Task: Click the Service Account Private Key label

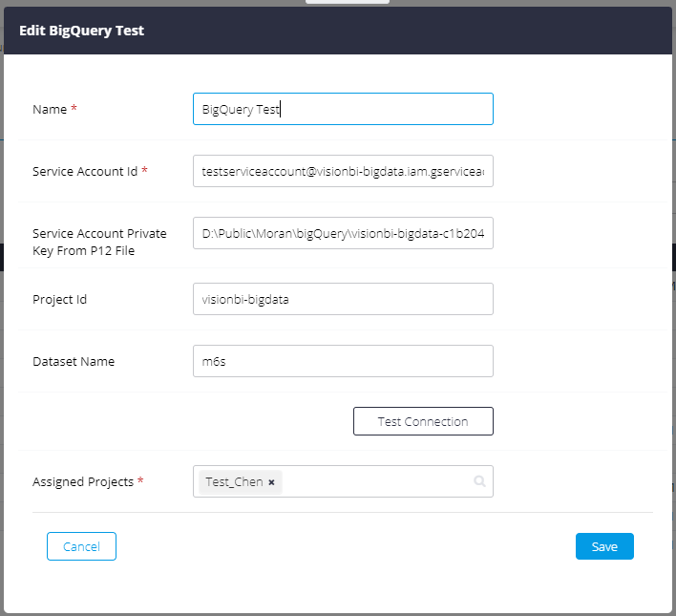Action: (x=99, y=242)
